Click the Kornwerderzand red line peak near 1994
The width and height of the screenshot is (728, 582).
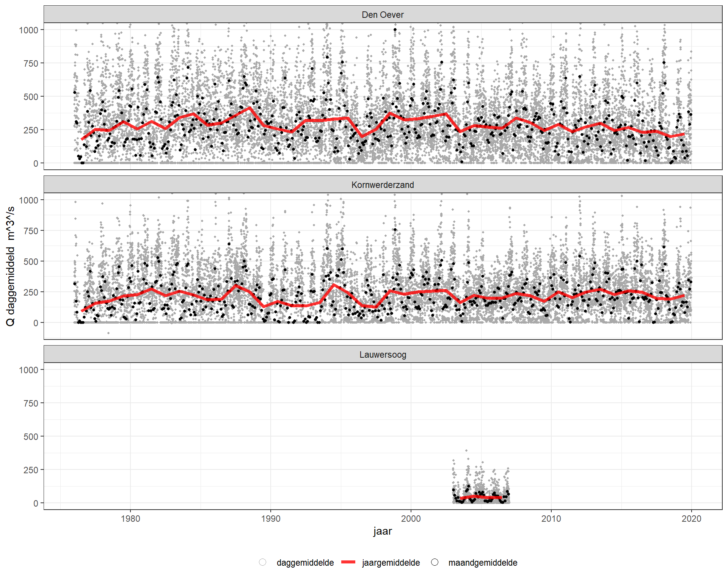334,285
